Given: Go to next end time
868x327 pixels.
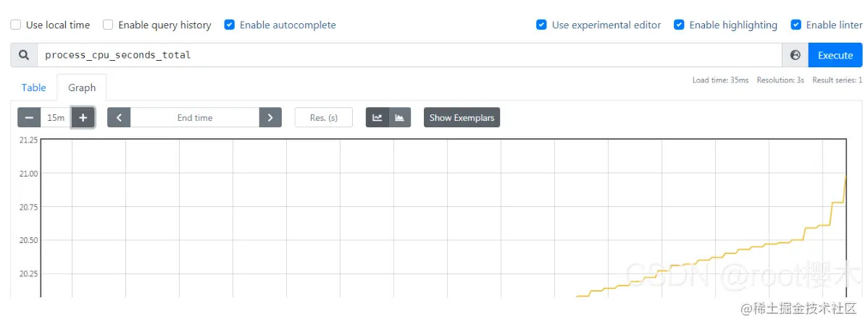Looking at the screenshot, I should tap(270, 117).
